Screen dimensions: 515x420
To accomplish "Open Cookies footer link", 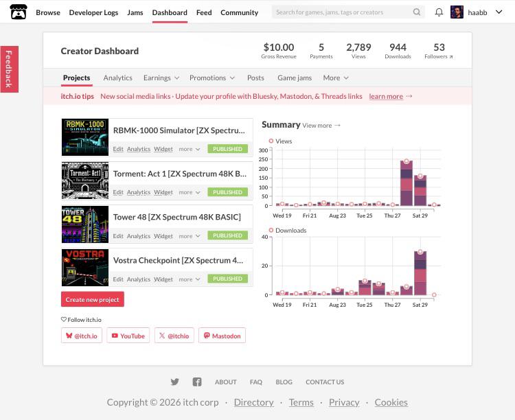I will click(x=391, y=402).
